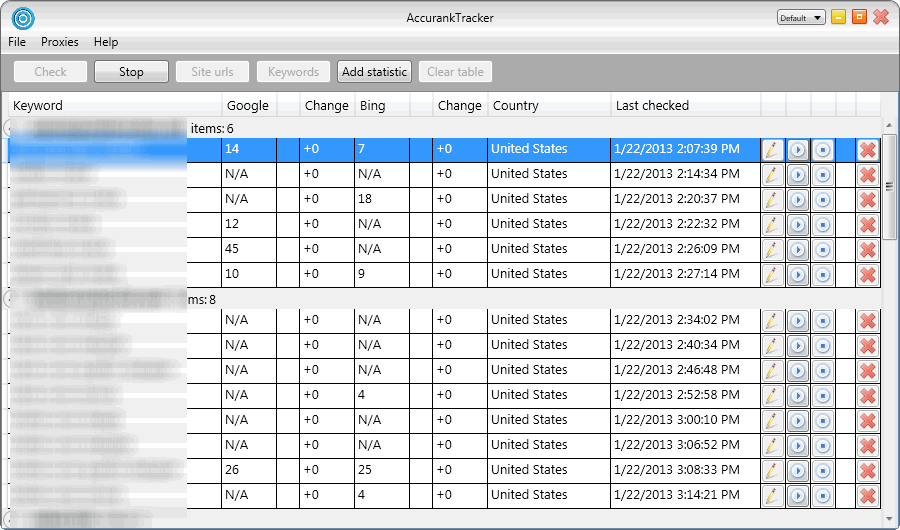Viewport: 900px width, 530px height.
Task: Start check for row checked 2:07:39 PM
Action: (x=797, y=150)
